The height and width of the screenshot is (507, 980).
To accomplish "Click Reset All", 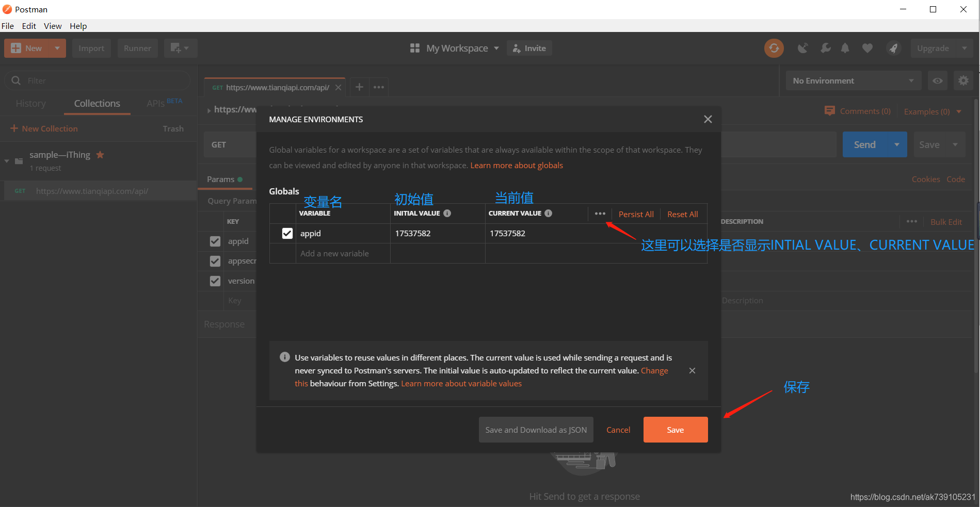I will tap(683, 214).
